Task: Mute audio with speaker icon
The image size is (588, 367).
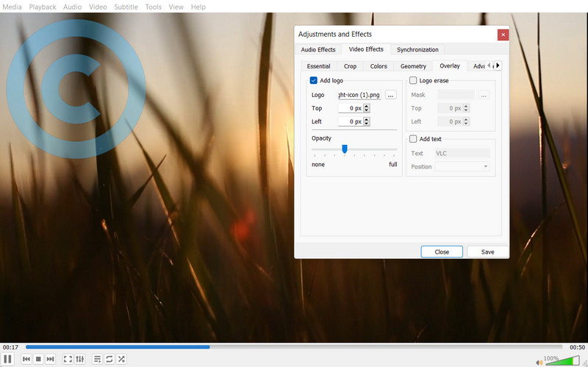Action: click(539, 363)
